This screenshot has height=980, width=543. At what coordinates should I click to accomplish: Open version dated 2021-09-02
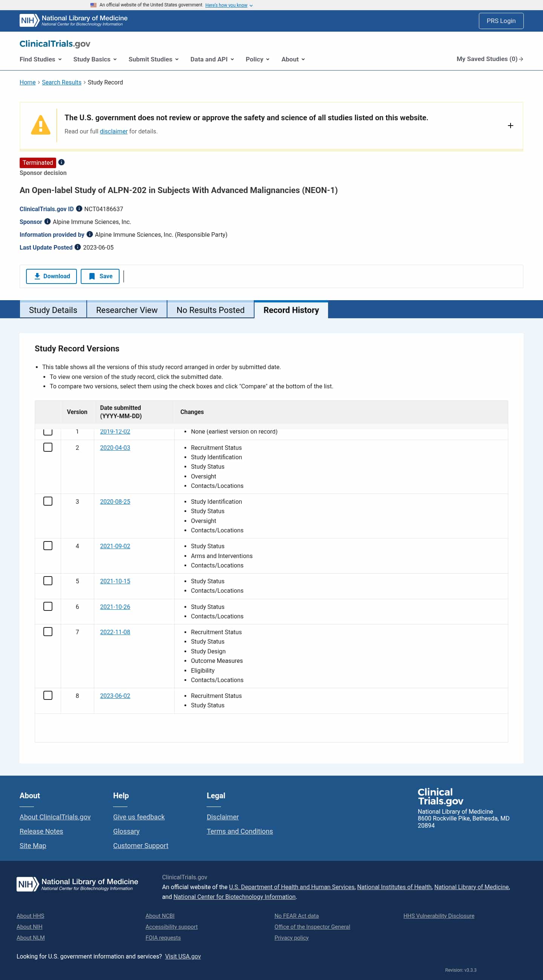[x=115, y=546]
